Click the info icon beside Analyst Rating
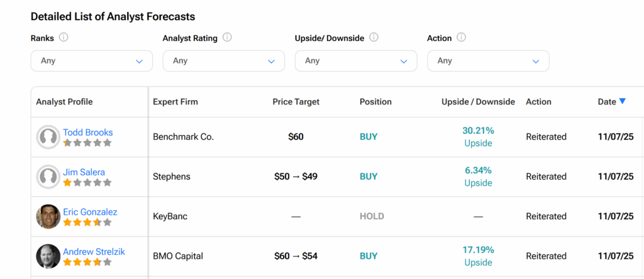The image size is (644, 279). (227, 37)
